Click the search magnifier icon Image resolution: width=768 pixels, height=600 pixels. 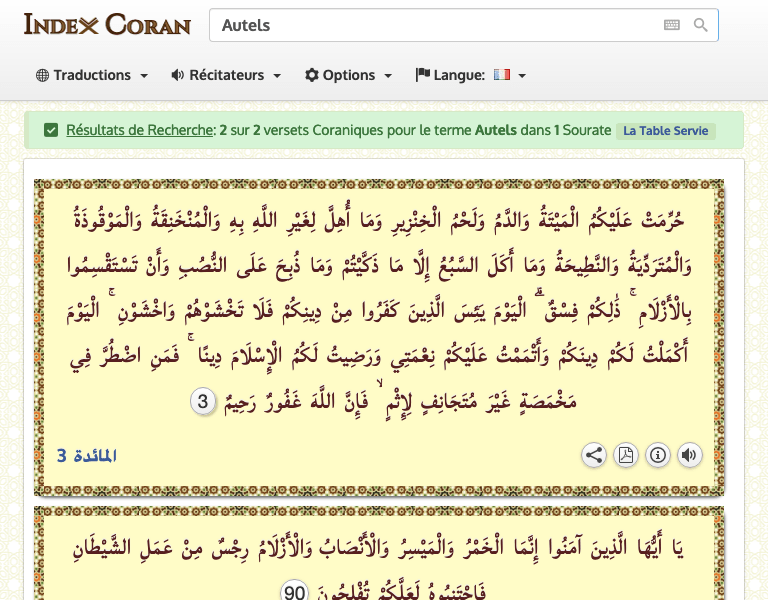(x=701, y=25)
